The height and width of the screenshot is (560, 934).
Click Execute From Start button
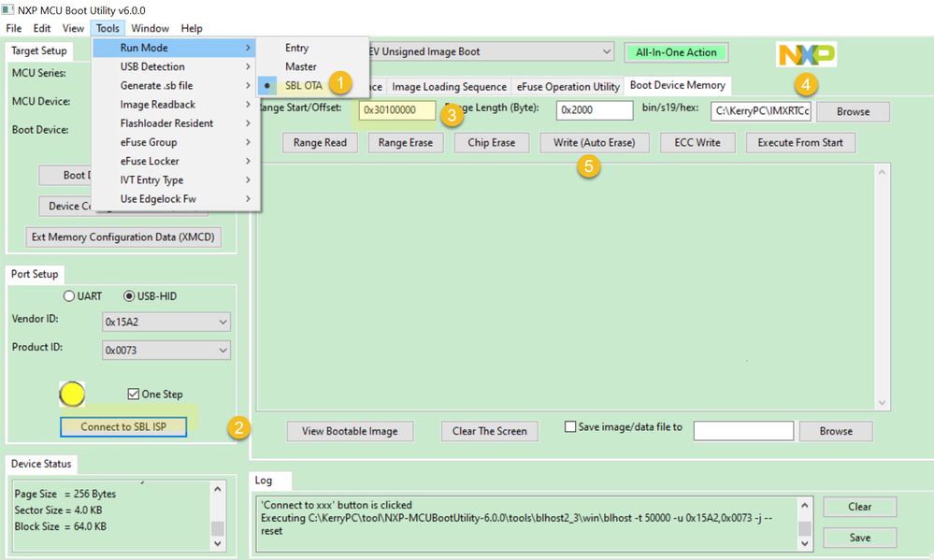coord(800,142)
